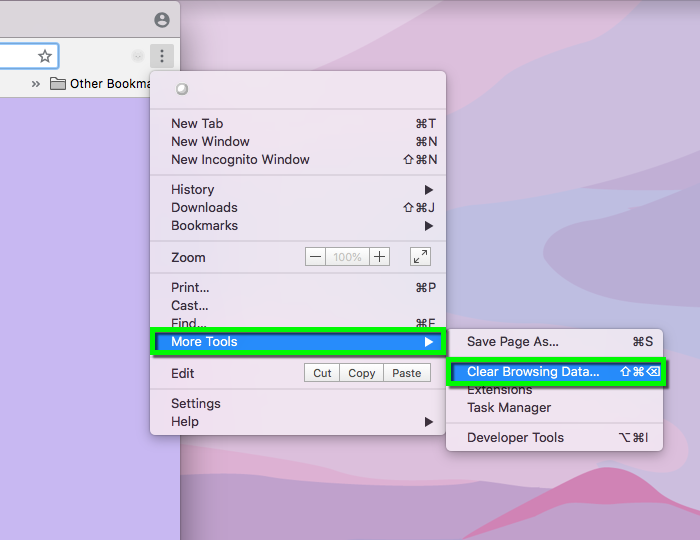
Task: Click the Copy button in Edit row
Action: click(x=362, y=373)
